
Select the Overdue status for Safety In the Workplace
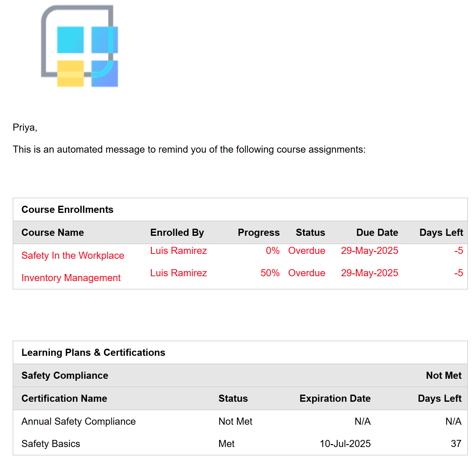point(306,251)
